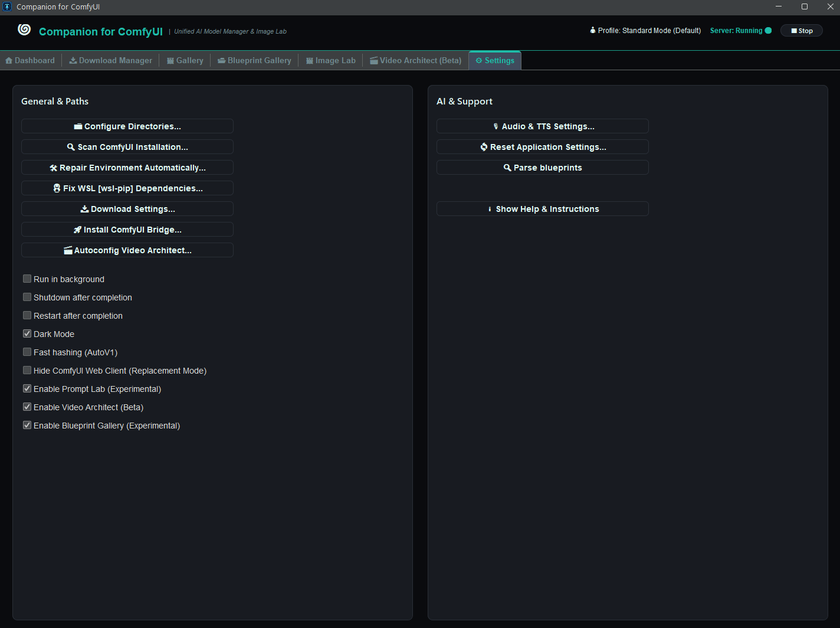Open the Gallery tab
The width and height of the screenshot is (840, 628).
pos(185,60)
